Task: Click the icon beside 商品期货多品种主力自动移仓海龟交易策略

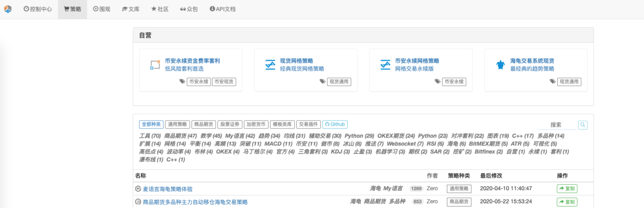Action: [x=138, y=202]
